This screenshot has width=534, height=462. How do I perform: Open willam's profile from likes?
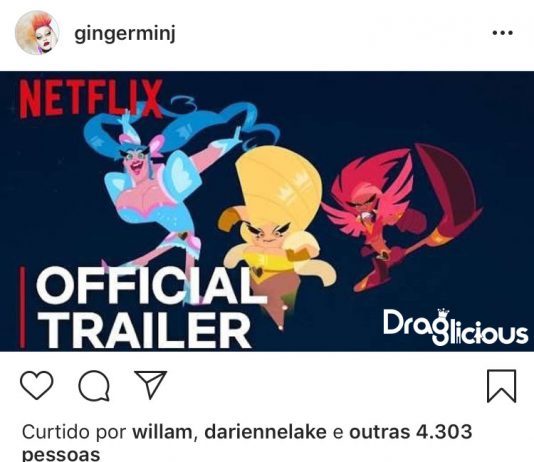162,432
